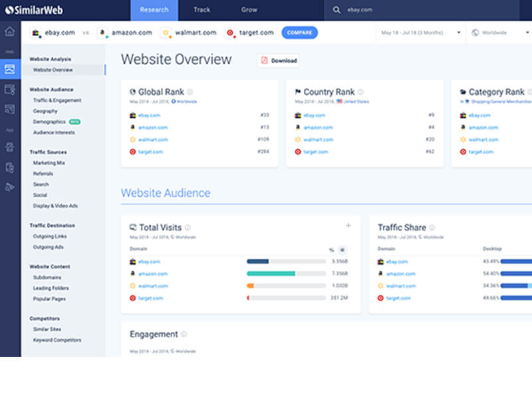This screenshot has width=532, height=399.
Task: Open Website Overview in sidebar
Action: coord(53,70)
